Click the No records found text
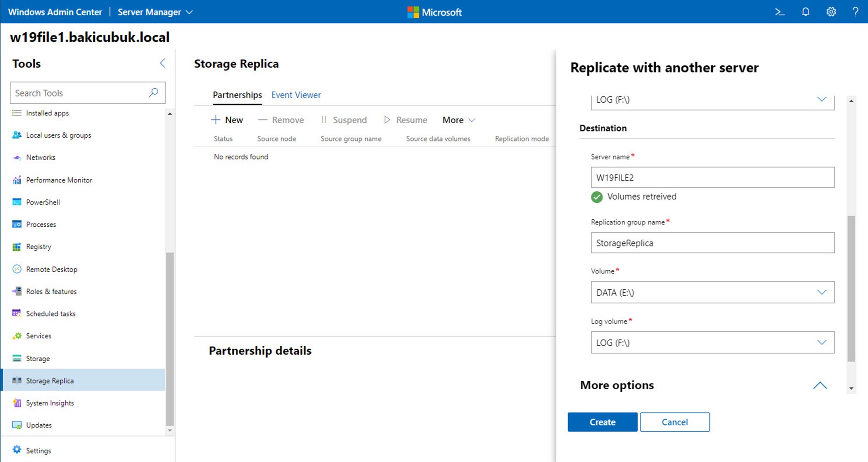Screen dimensions: 868x462 [x=241, y=157]
